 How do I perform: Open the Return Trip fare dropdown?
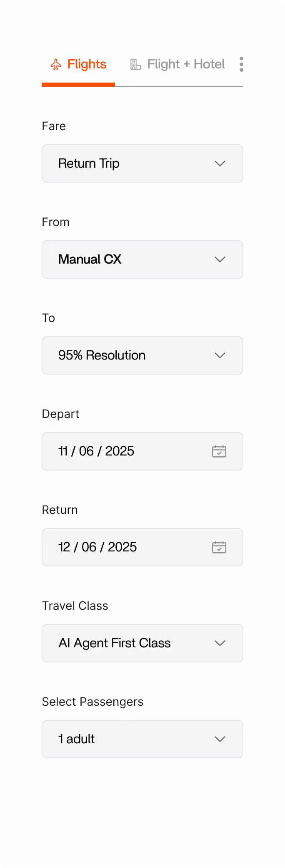pos(142,164)
